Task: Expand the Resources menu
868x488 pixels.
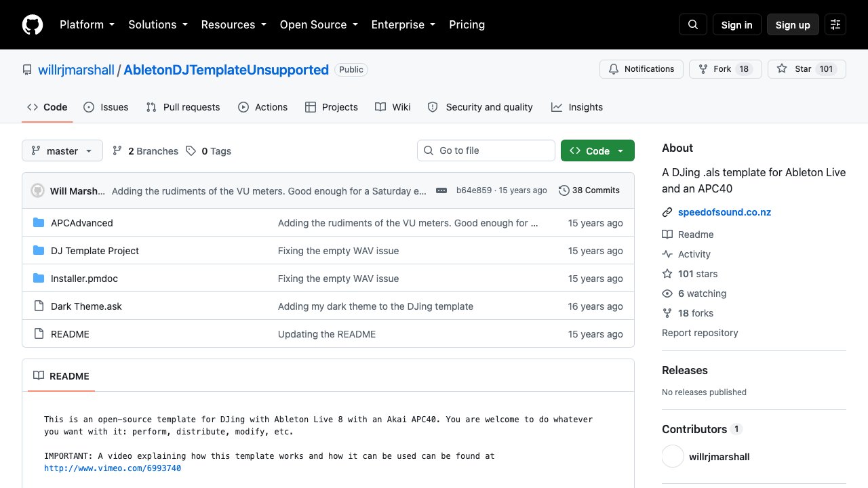Action: point(233,24)
